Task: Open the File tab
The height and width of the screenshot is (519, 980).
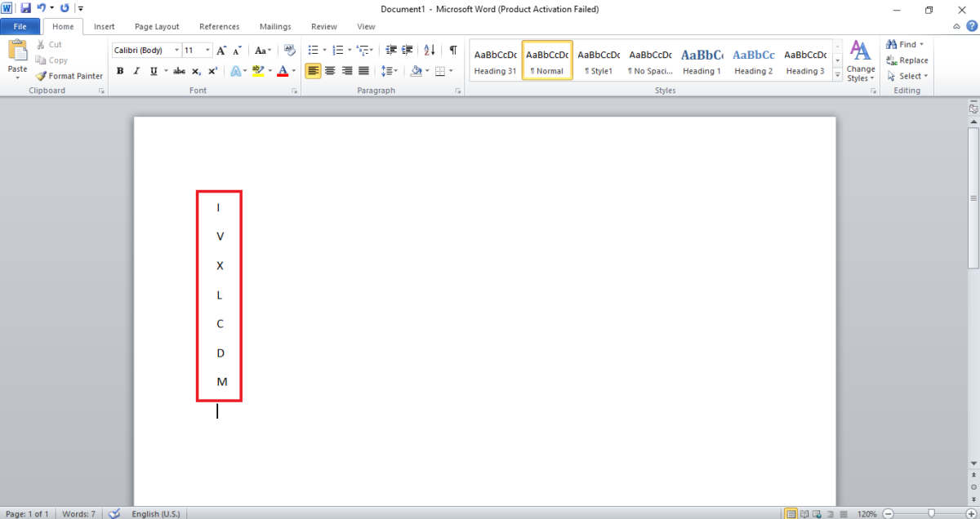Action: 20,26
